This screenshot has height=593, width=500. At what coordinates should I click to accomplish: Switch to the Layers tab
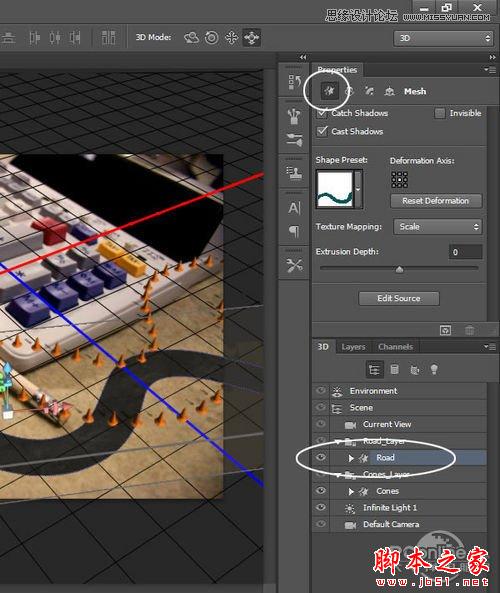353,347
